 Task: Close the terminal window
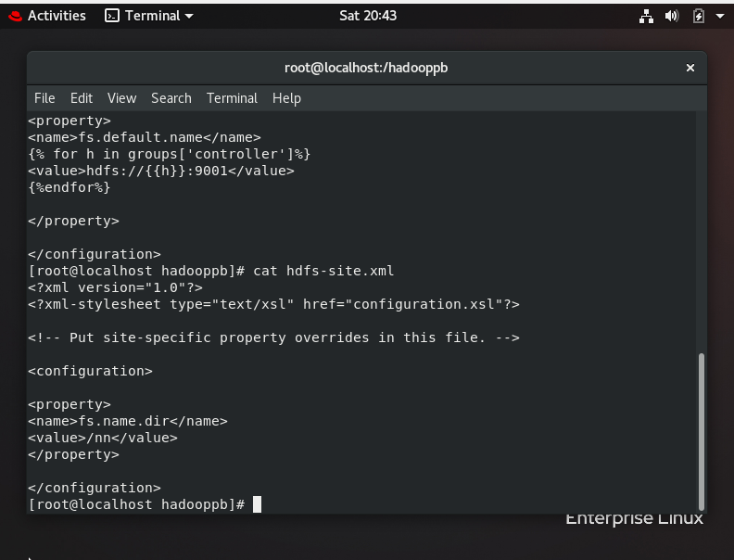690,68
